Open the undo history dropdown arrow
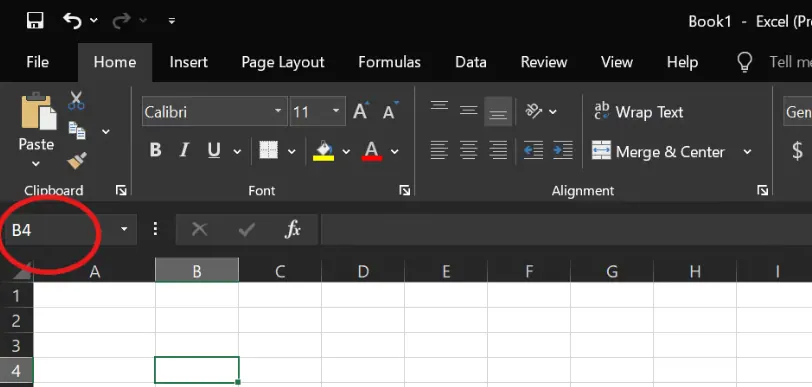 [94, 21]
